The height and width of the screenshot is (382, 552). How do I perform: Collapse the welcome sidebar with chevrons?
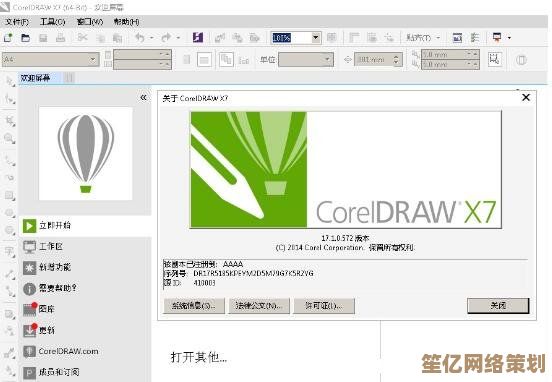[143, 98]
